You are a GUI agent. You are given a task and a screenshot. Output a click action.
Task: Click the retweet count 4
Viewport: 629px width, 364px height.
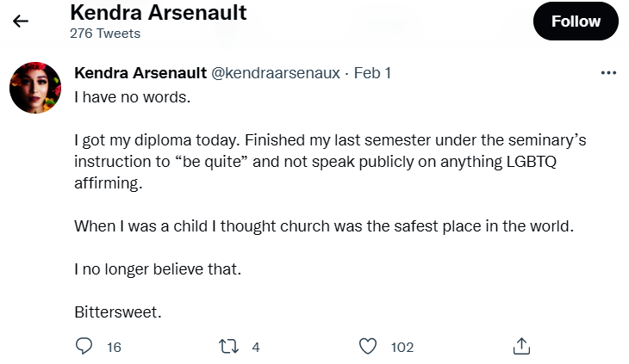[255, 348]
